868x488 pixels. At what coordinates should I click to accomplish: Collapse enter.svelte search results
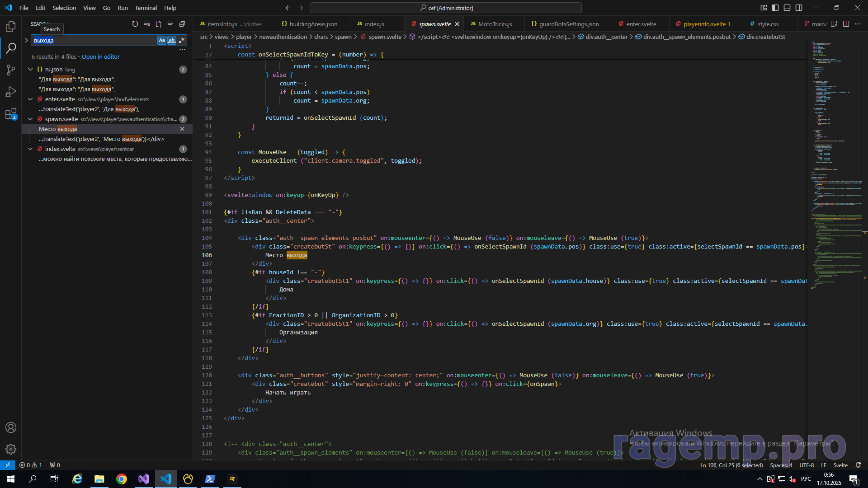pyautogui.click(x=30, y=99)
